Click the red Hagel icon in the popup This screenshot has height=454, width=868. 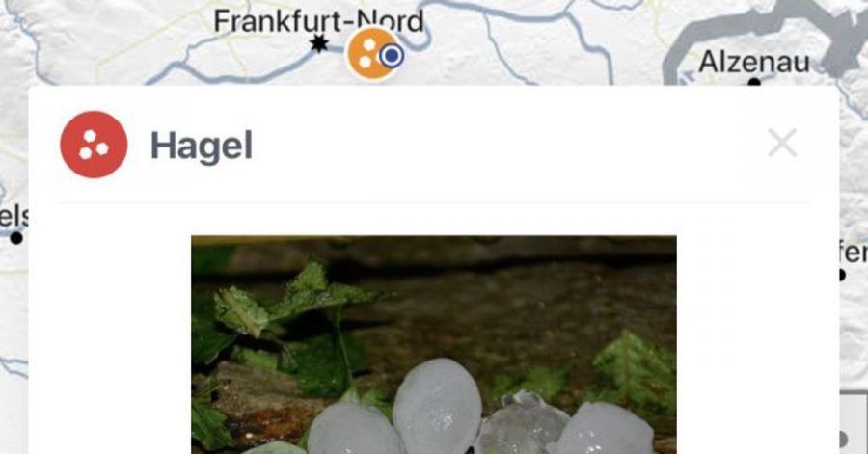pyautogui.click(x=94, y=145)
